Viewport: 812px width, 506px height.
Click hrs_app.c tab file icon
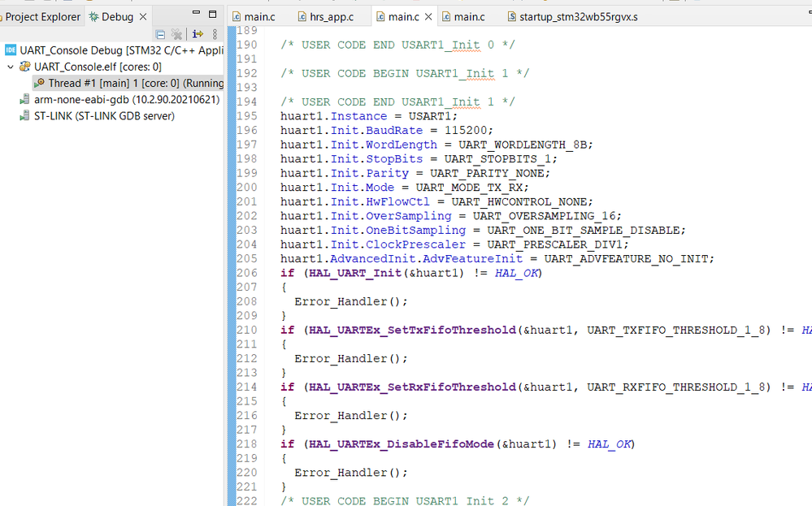302,17
